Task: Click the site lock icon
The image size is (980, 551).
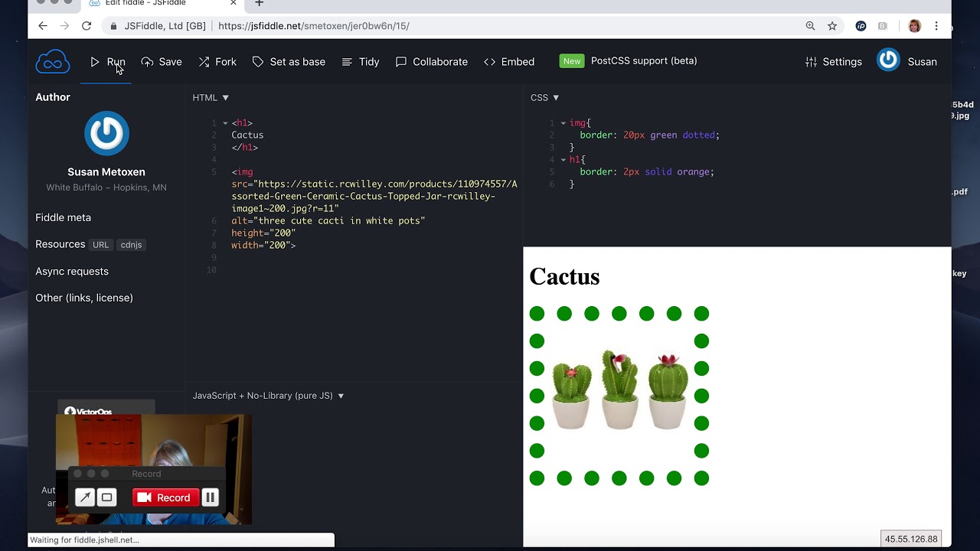Action: [113, 26]
